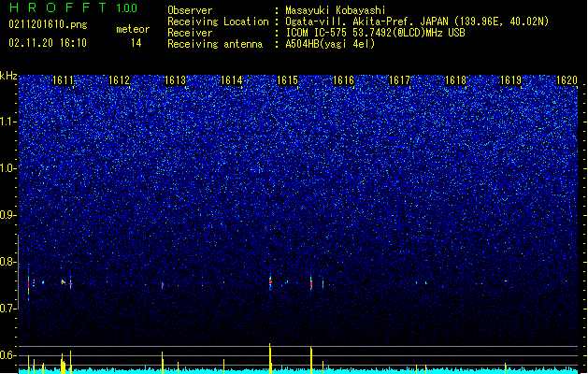Click the meteor echo at about 16:14:30

click(270, 282)
